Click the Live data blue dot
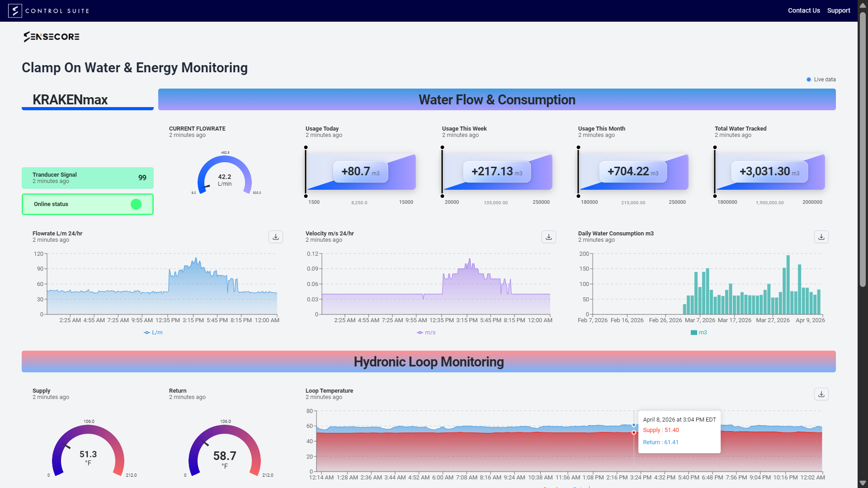The height and width of the screenshot is (488, 868). coord(809,80)
